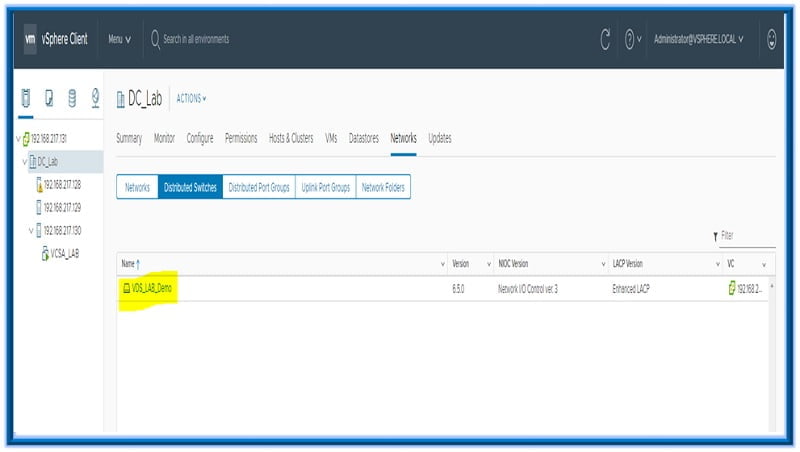Switch to the Datastores tab
The image size is (800, 452).
(x=364, y=138)
